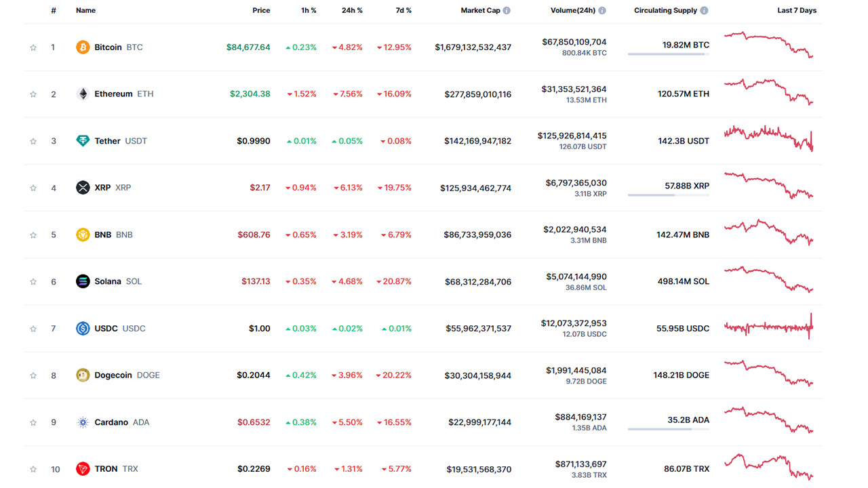Click the Solana logo icon

[83, 281]
